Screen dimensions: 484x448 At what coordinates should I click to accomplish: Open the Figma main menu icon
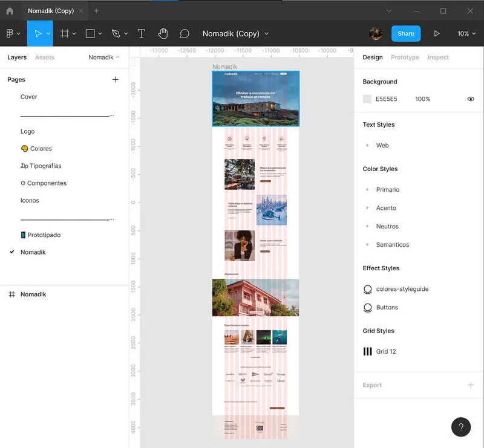pos(10,33)
